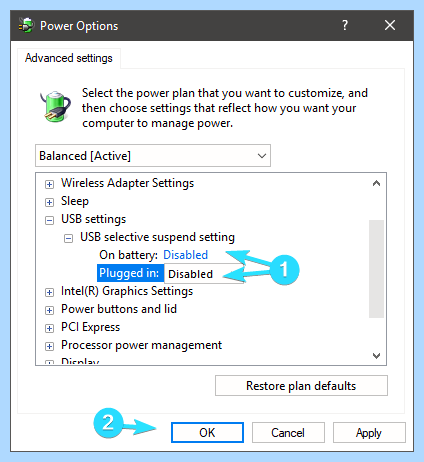
Task: Select the USB settings tree row
Action: (93, 219)
